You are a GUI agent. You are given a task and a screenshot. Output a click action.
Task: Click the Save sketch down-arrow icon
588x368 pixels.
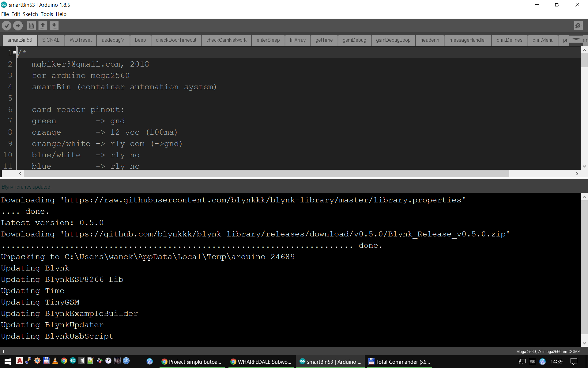coord(54,25)
